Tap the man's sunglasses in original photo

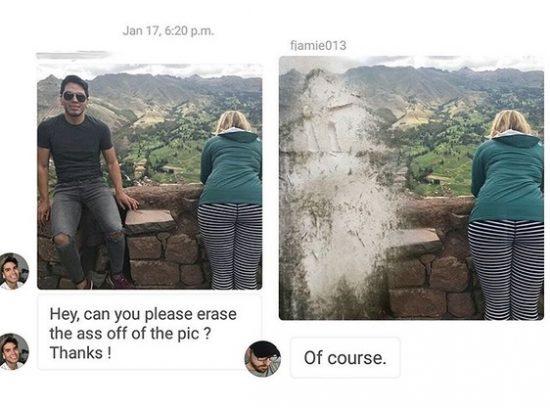[74, 96]
